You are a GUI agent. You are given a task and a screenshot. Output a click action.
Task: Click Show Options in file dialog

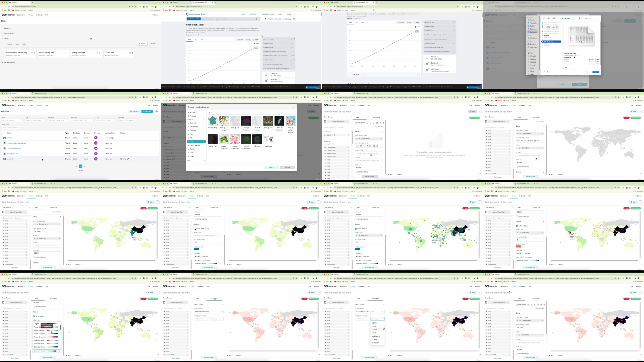(x=547, y=72)
